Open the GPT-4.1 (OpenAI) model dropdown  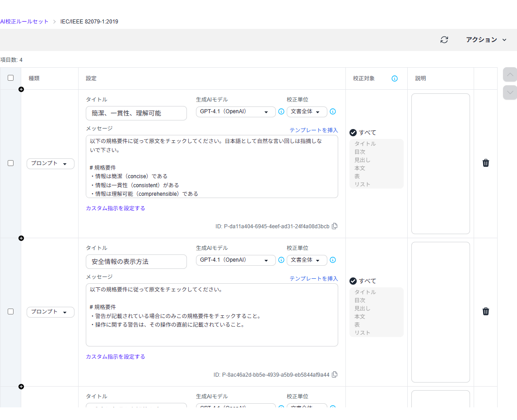pos(235,111)
